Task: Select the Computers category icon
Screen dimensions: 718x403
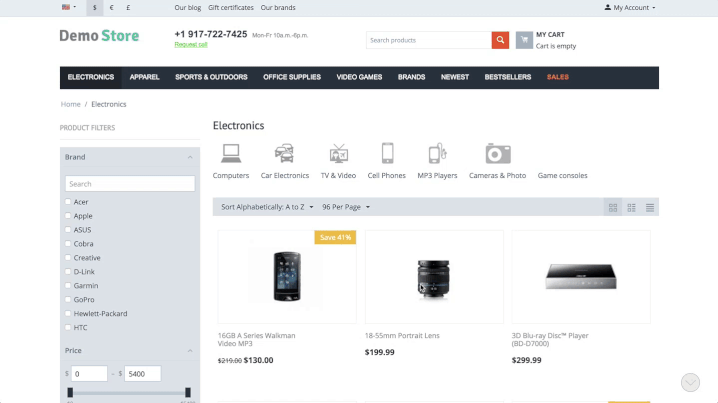Action: (231, 153)
